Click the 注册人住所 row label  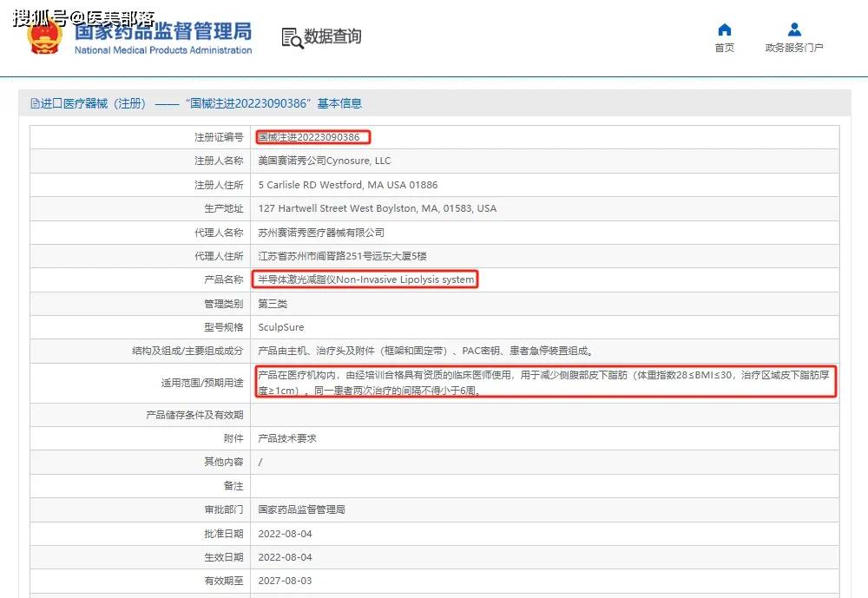coord(219,185)
